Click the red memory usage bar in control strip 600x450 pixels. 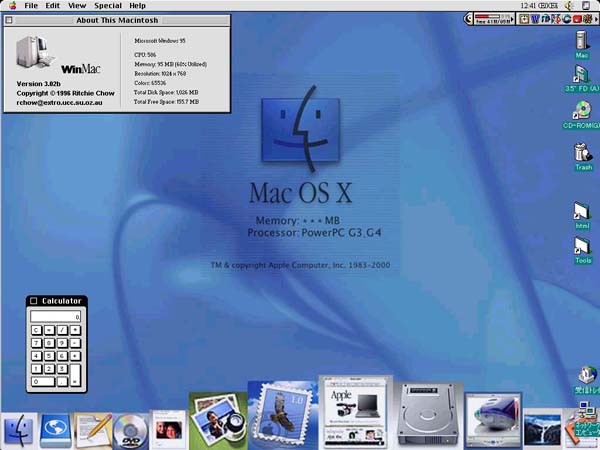tap(488, 16)
